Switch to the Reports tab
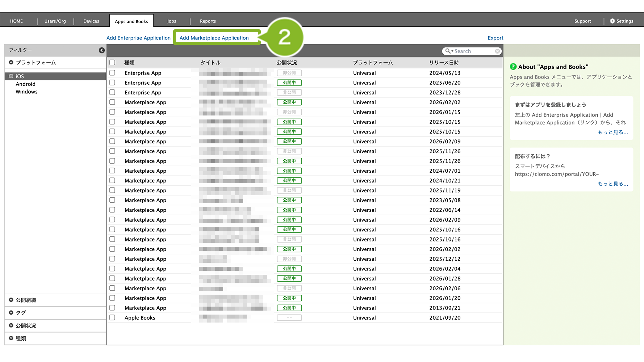The width and height of the screenshot is (644, 362). tap(208, 21)
